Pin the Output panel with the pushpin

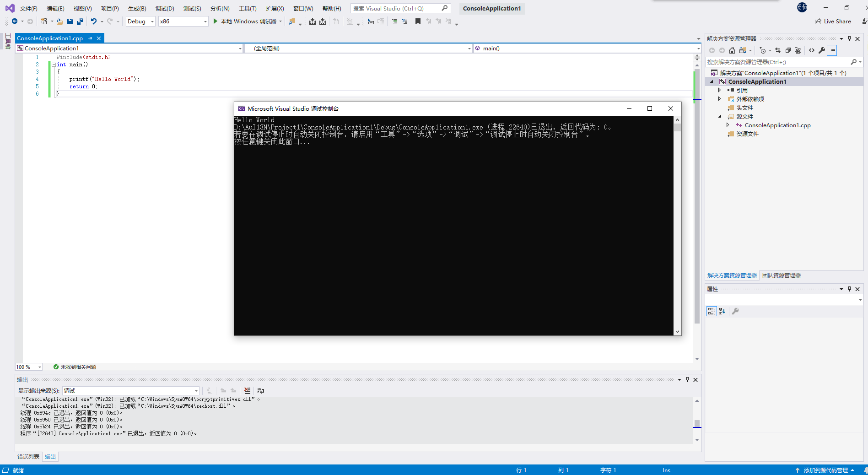pyautogui.click(x=687, y=379)
